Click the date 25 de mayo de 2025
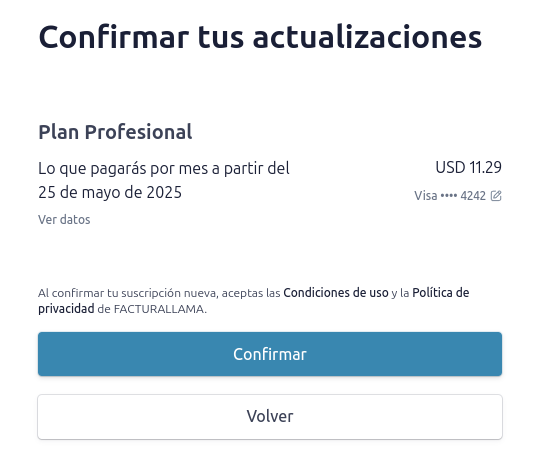Screen dimensions: 533x464 (x=110, y=192)
